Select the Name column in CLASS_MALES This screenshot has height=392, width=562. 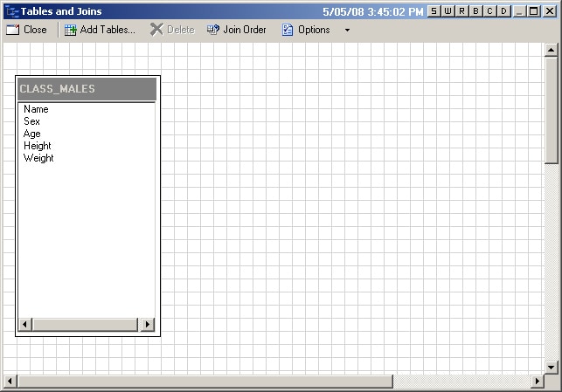[36, 110]
